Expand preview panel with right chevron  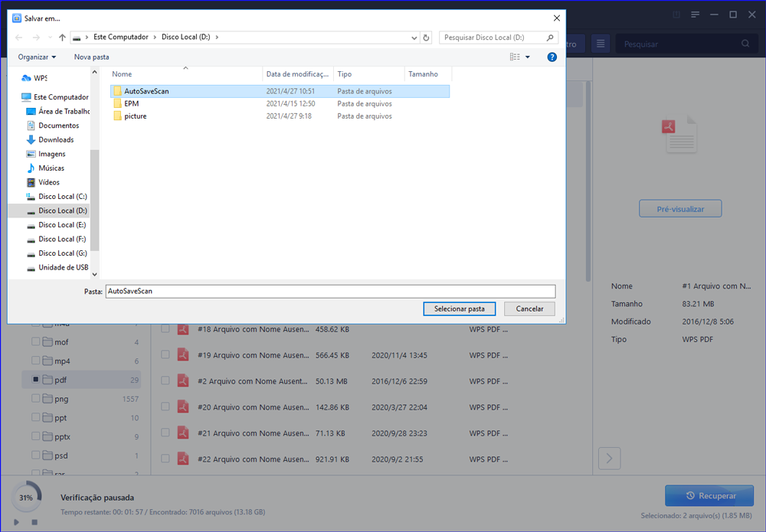tap(609, 459)
